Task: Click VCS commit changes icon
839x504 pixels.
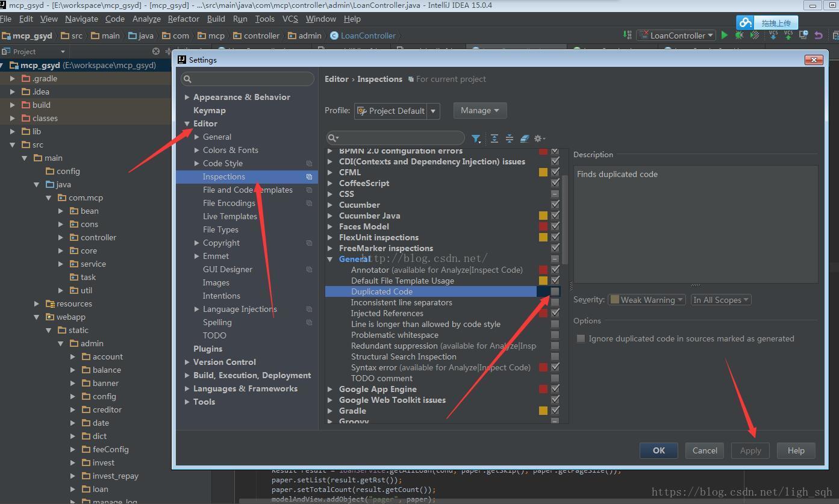Action: [788, 35]
